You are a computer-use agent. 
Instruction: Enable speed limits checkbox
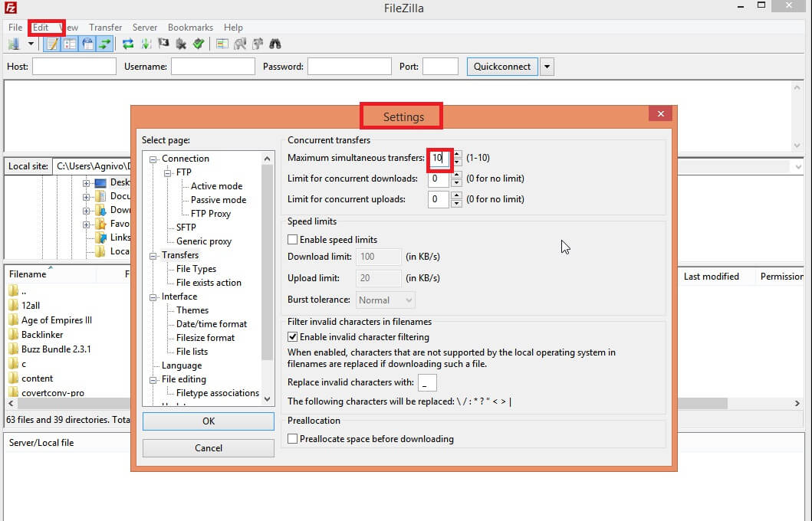[x=292, y=240]
